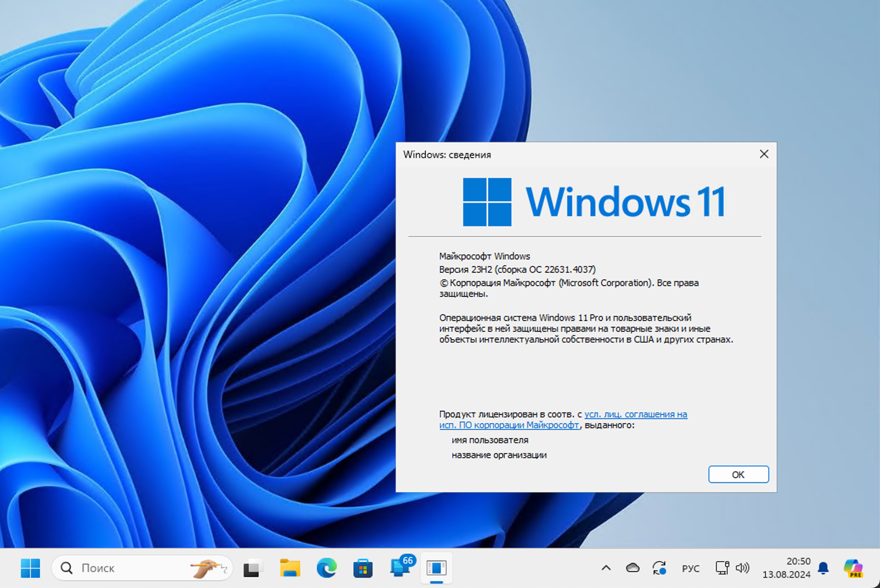The image size is (880, 588).
Task: Close the Windows: сведения dialog
Action: pos(764,154)
